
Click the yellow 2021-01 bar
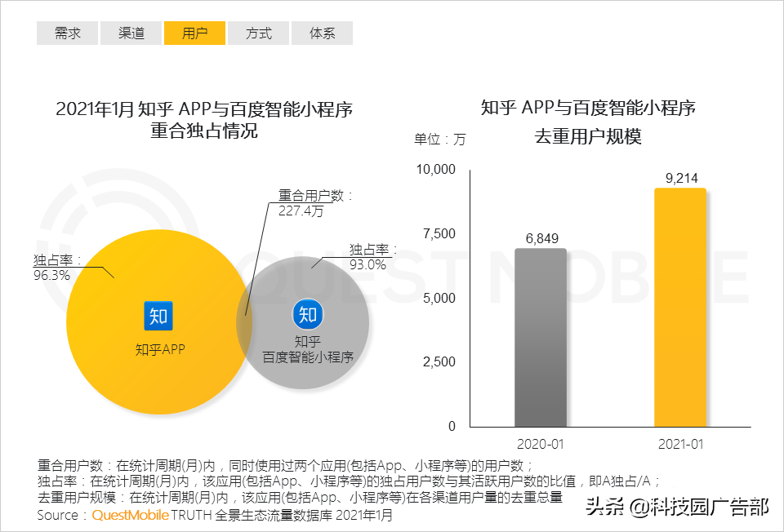[680, 308]
